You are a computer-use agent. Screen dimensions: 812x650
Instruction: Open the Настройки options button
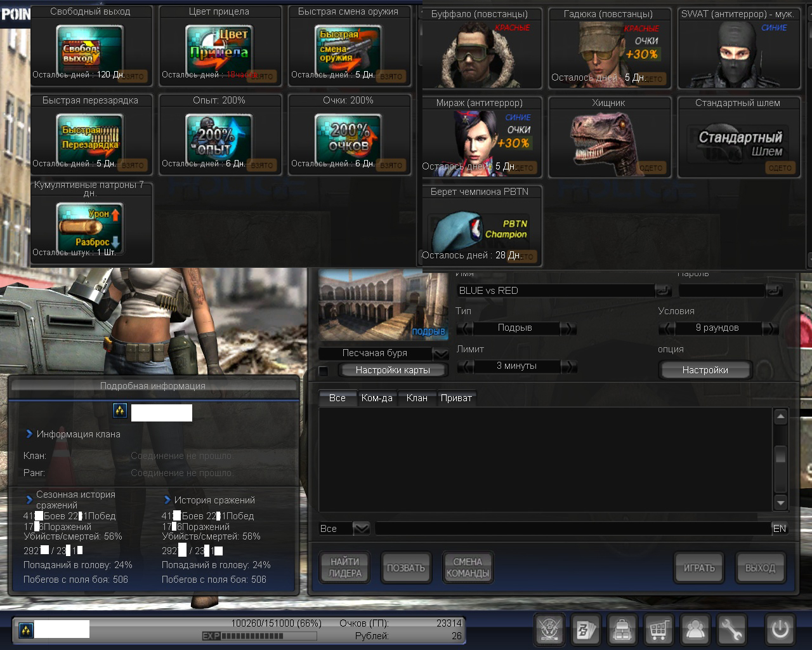pos(705,370)
